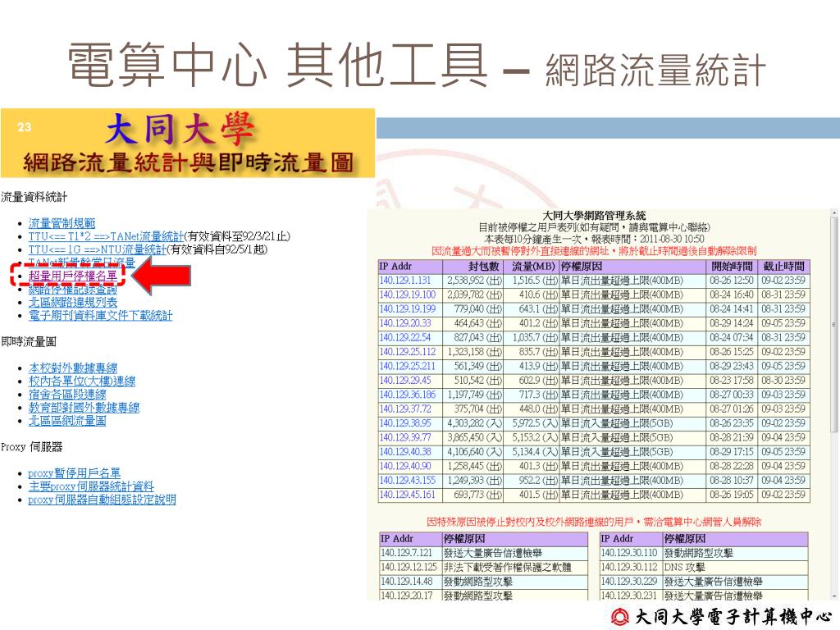Click the 截止時間 column header
This screenshot has height=630, width=840.
[x=783, y=267]
